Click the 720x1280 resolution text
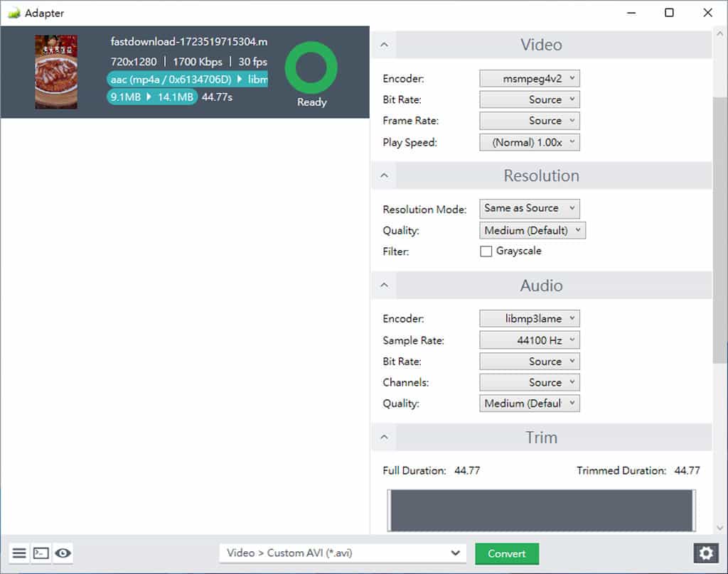This screenshot has height=574, width=728. (133, 62)
